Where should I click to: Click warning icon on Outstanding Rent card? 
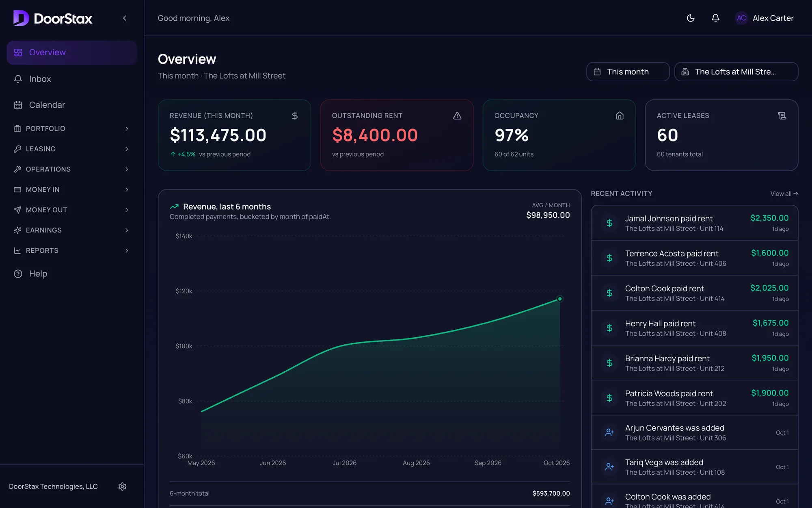(x=457, y=116)
